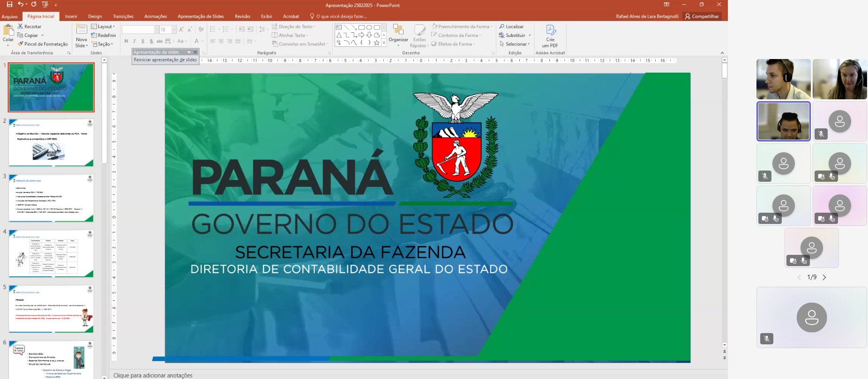868x379 pixels.
Task: Redo the action with the circular arrow icon
Action: click(x=34, y=4)
